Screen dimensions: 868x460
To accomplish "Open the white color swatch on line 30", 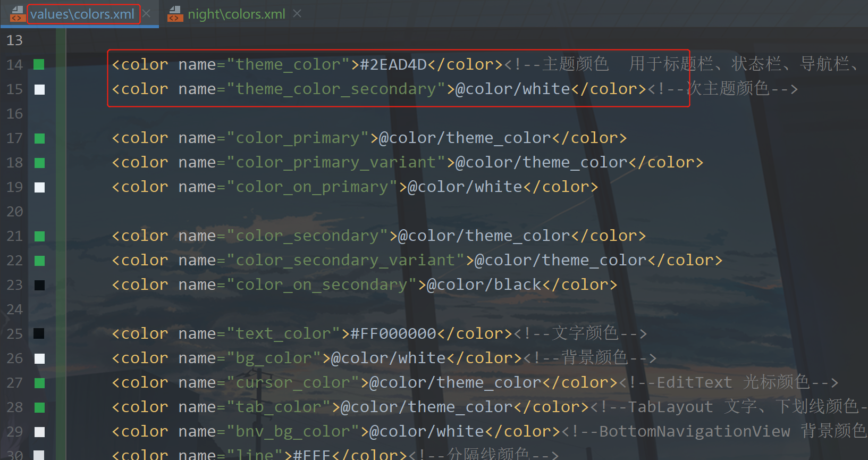I will pyautogui.click(x=39, y=455).
